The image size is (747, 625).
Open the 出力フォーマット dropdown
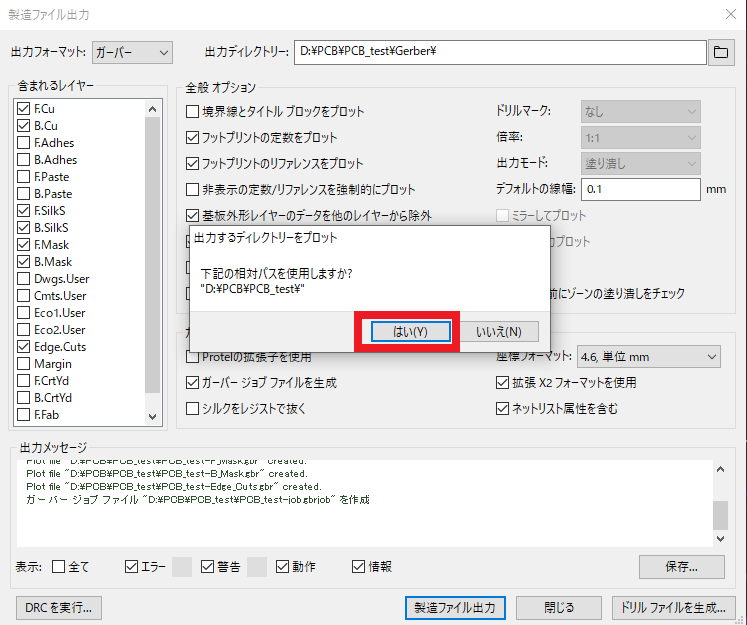pos(132,52)
